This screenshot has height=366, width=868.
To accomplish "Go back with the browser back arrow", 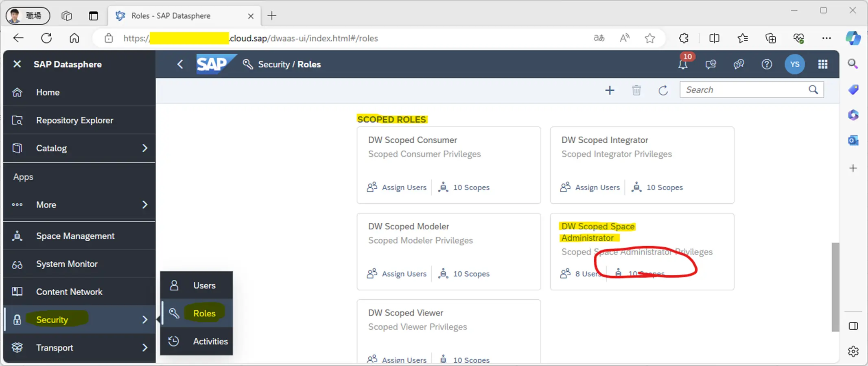I will (x=18, y=38).
